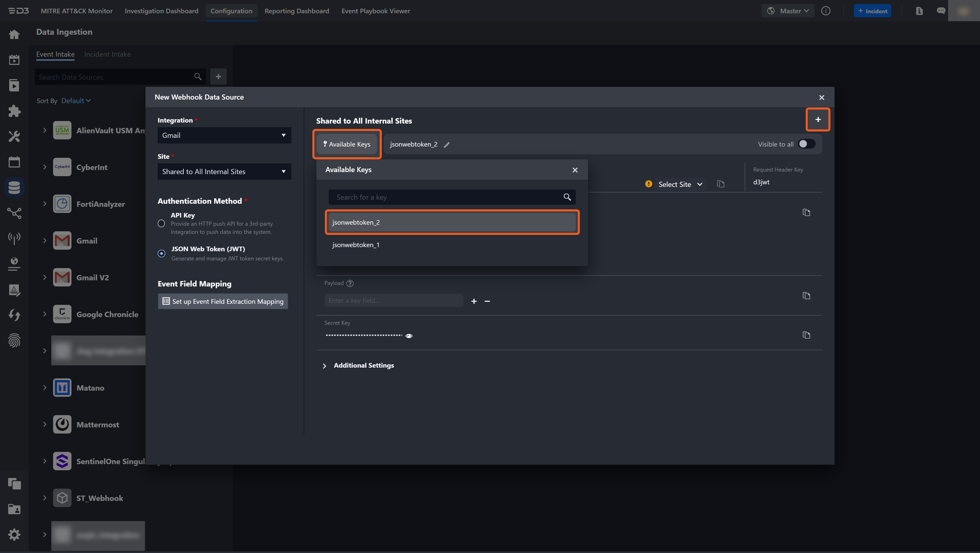The image size is (980, 553).
Task: Select the API Key radio button
Action: [x=161, y=223]
